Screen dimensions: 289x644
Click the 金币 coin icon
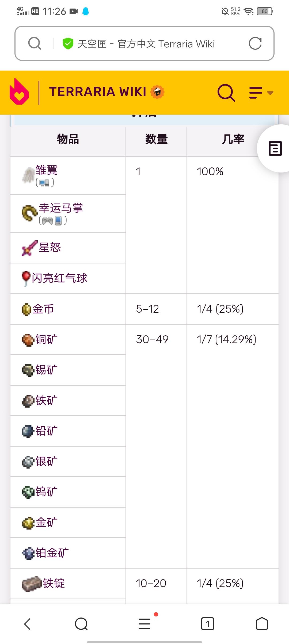pyautogui.click(x=26, y=310)
